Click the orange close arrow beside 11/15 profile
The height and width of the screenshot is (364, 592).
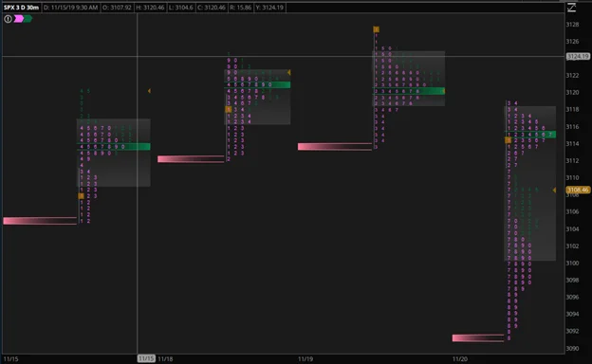(149, 91)
